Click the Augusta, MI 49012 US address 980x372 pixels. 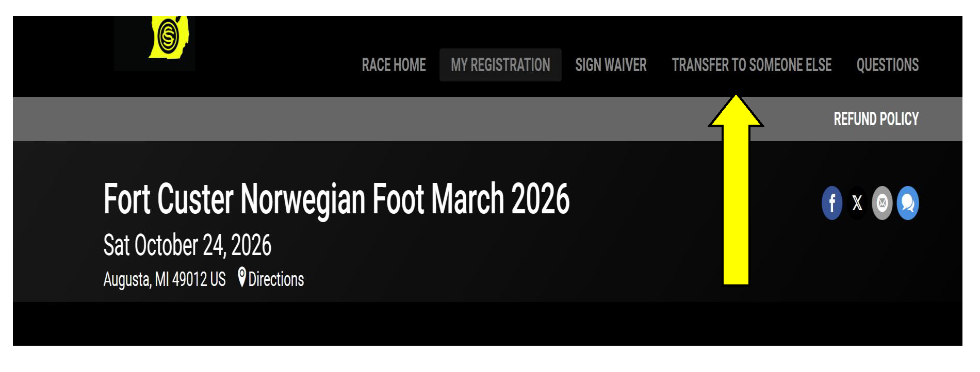click(x=165, y=279)
